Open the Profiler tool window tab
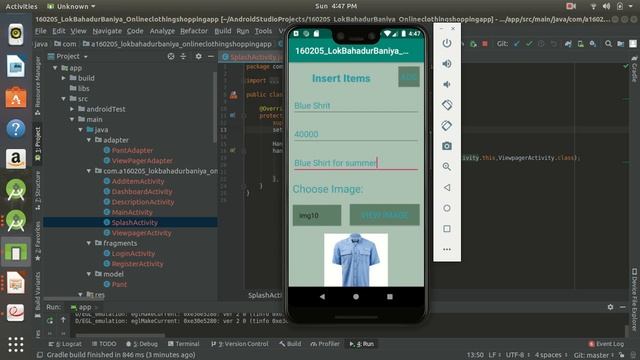 (x=325, y=344)
